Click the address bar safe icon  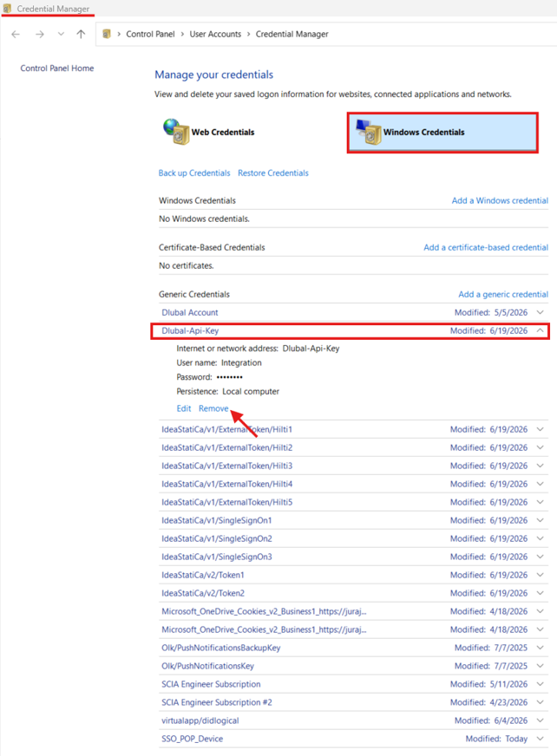pyautogui.click(x=107, y=34)
